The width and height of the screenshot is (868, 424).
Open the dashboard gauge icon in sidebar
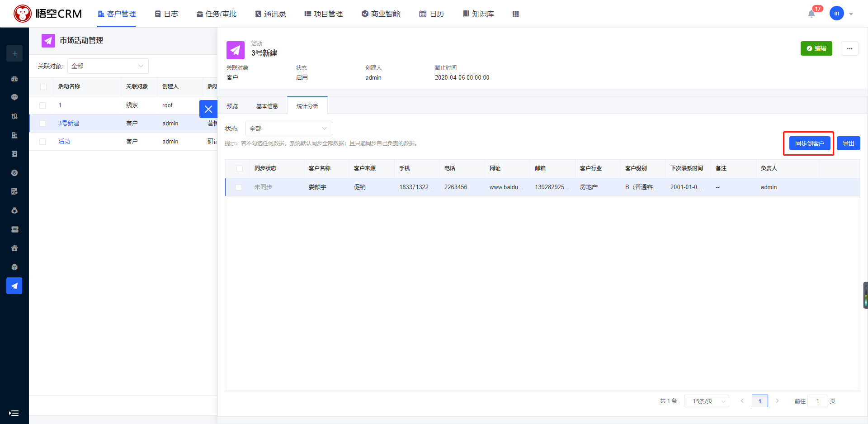pos(14,79)
